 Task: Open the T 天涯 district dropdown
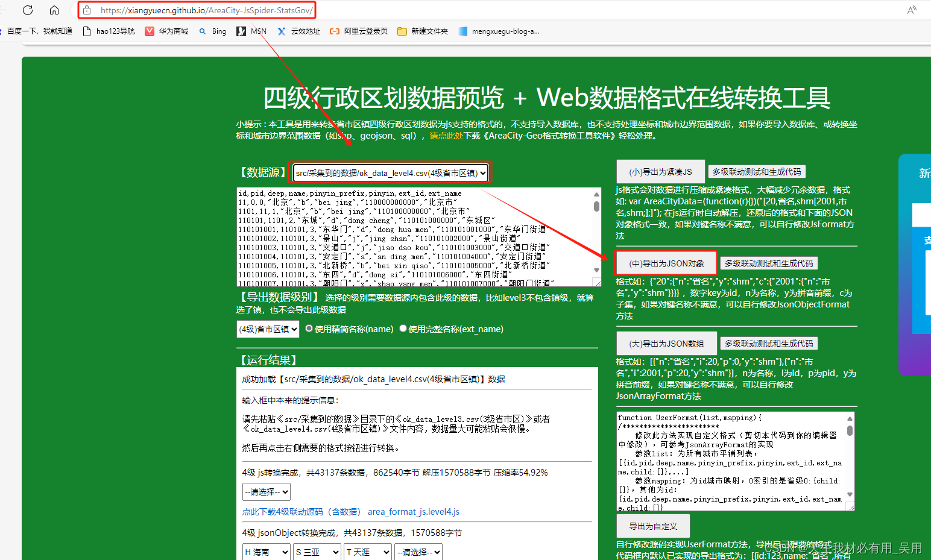(368, 552)
